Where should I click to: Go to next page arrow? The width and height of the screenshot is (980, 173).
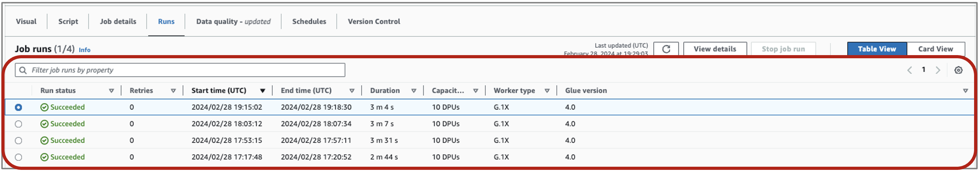point(938,70)
